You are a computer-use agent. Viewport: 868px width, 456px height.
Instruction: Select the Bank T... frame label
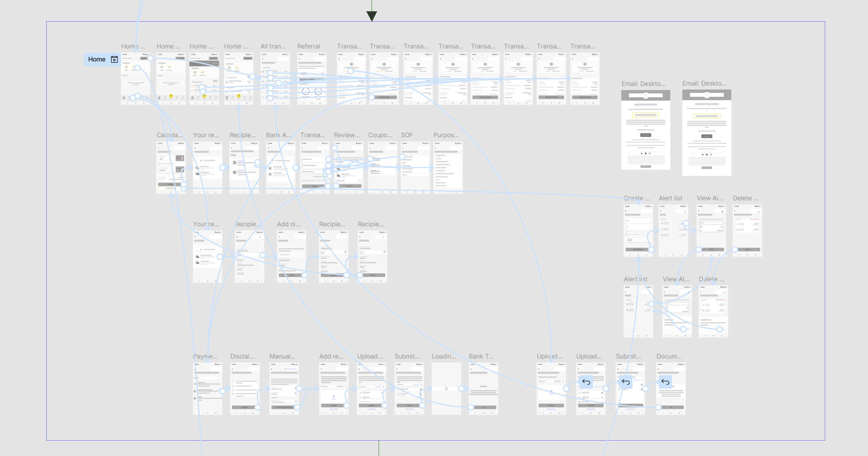pos(481,356)
